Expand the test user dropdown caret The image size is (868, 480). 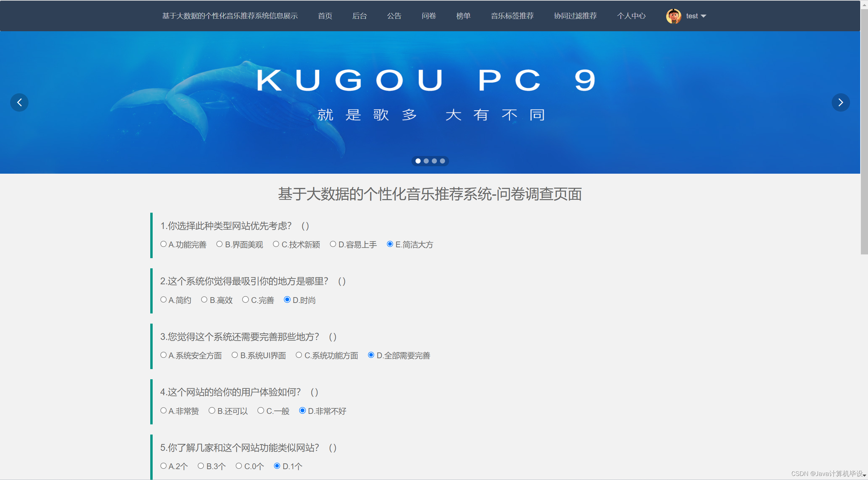[x=703, y=16]
